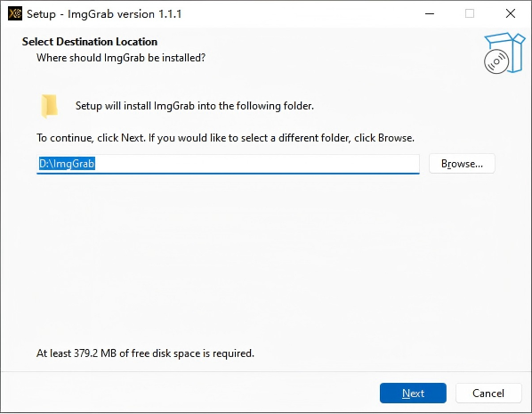This screenshot has width=532, height=414.
Task: Click the greyed-out maximize icon
Action: 470,14
